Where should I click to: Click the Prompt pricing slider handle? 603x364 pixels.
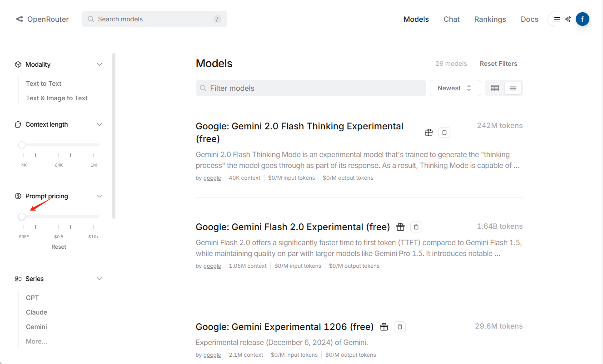[x=22, y=216]
